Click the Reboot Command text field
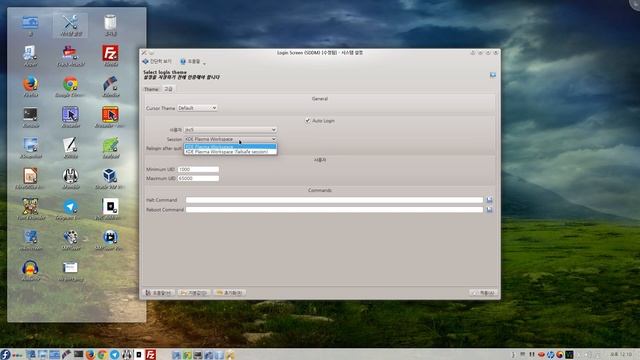The height and width of the screenshot is (360, 640). (x=334, y=209)
